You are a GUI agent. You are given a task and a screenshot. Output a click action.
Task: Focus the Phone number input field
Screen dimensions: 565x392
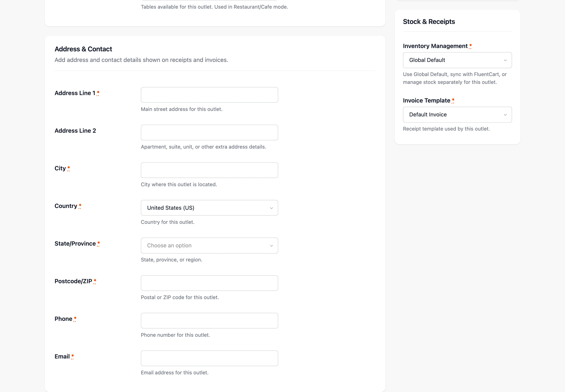tap(209, 320)
